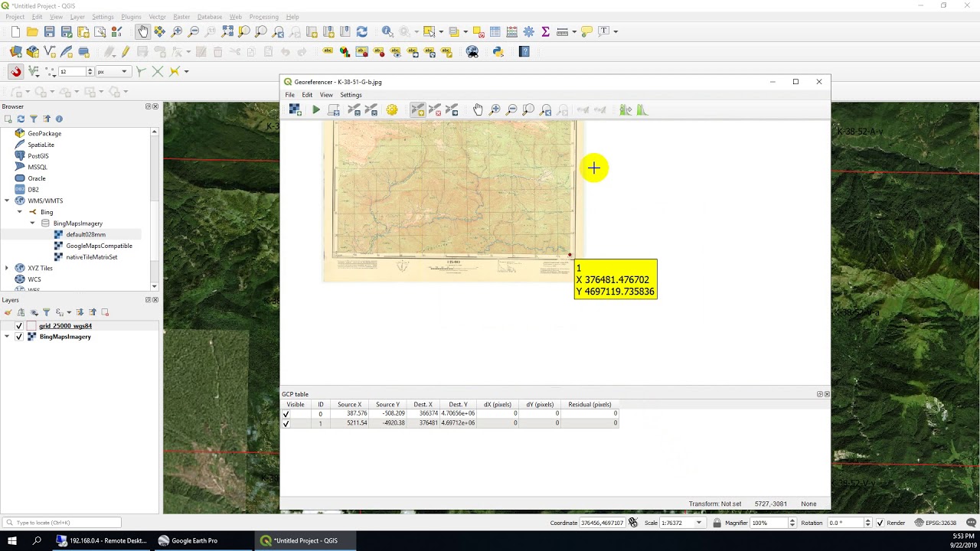Open Transformation Settings gear in Georeferencer
This screenshot has width=980, height=551.
tap(392, 110)
